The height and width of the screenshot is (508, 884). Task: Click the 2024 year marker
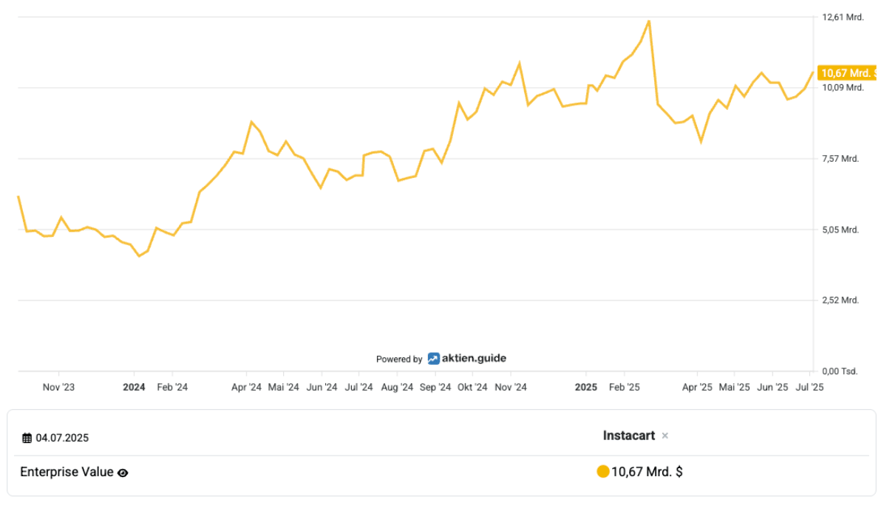click(134, 387)
